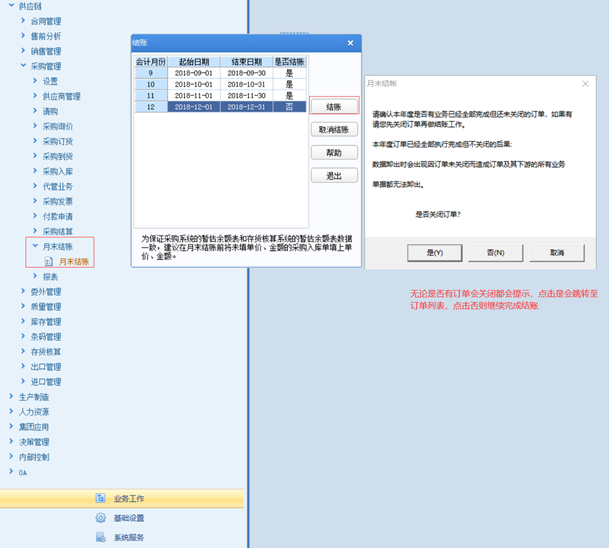Expand the 合同管理 node

pyautogui.click(x=23, y=21)
